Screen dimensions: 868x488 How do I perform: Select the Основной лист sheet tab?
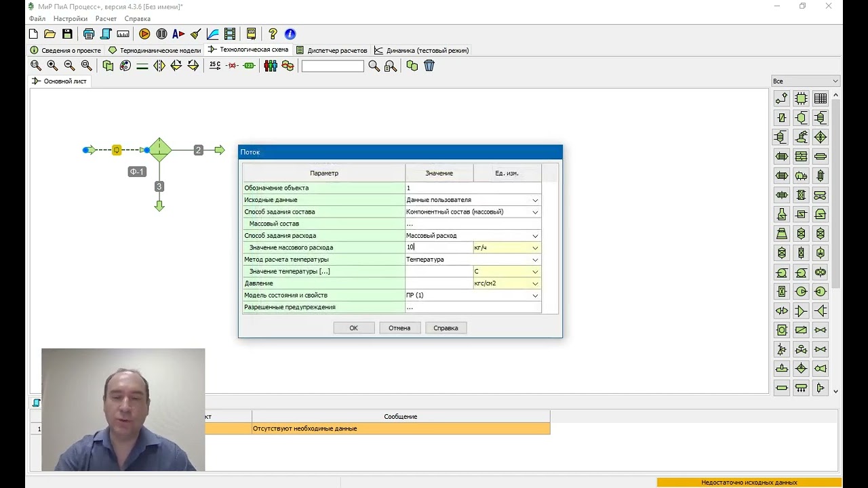coord(60,81)
